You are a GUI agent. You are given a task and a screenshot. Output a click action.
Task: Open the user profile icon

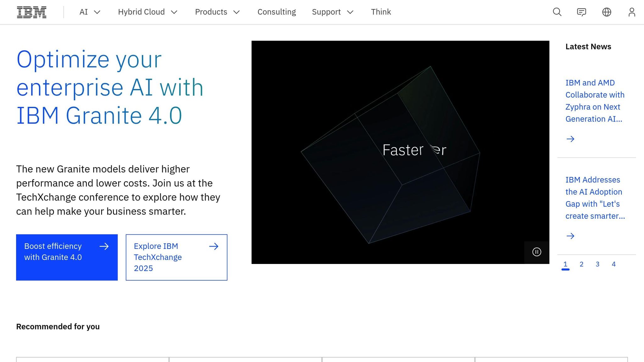tap(632, 12)
